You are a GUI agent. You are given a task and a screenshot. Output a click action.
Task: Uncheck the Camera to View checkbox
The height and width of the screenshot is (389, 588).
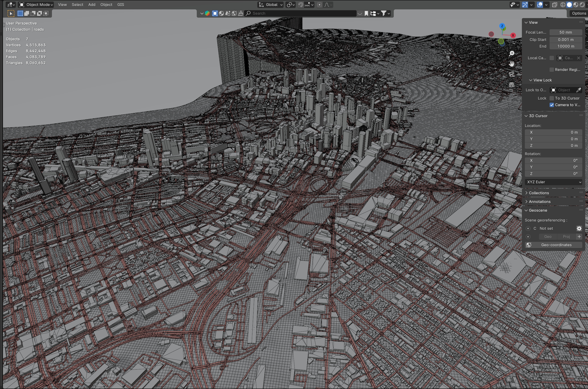pyautogui.click(x=552, y=105)
